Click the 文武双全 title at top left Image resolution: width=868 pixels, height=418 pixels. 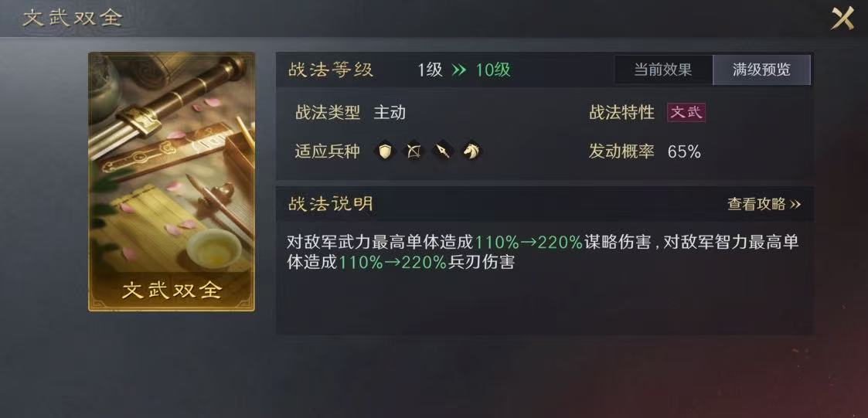(x=73, y=18)
